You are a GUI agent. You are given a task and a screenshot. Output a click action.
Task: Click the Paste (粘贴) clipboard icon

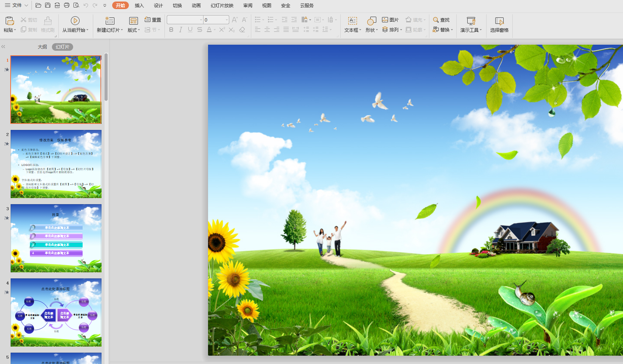point(9,21)
